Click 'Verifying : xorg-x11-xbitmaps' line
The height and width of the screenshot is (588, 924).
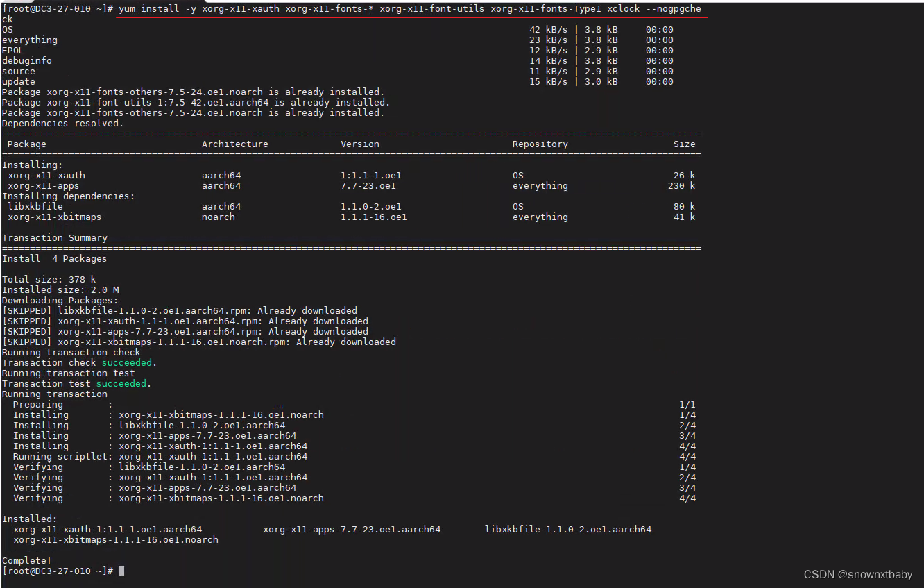point(354,498)
